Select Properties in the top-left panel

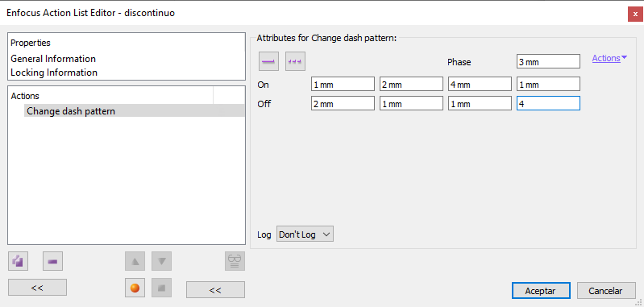click(x=31, y=43)
